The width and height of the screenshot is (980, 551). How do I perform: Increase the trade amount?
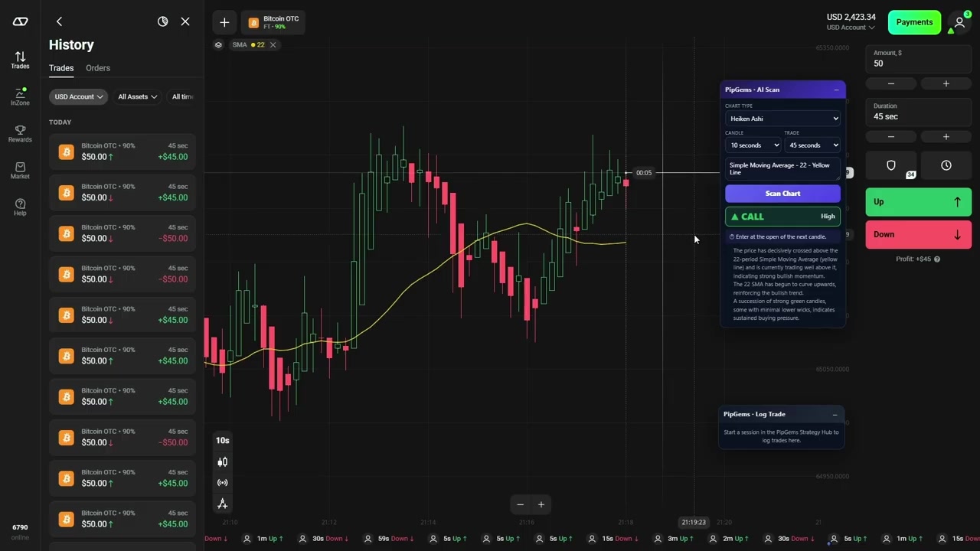[x=946, y=83]
